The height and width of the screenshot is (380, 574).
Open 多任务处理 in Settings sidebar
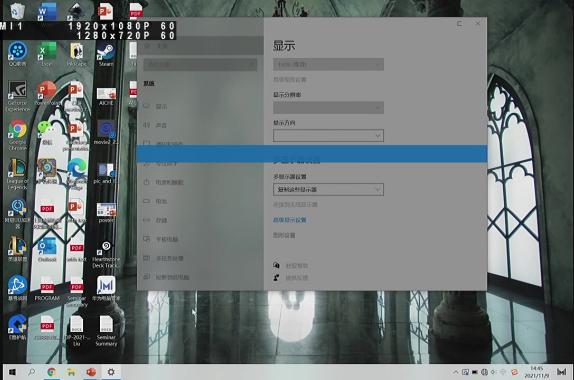click(x=200, y=258)
